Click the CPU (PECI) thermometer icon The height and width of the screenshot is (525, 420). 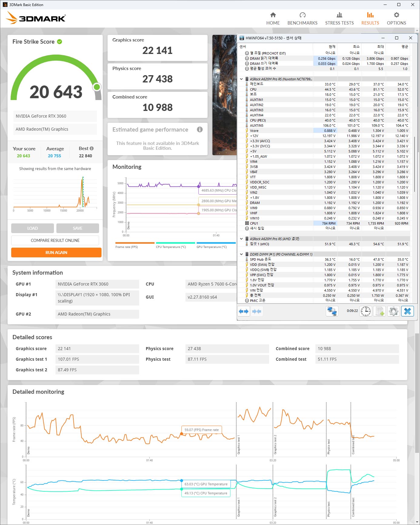(247, 120)
